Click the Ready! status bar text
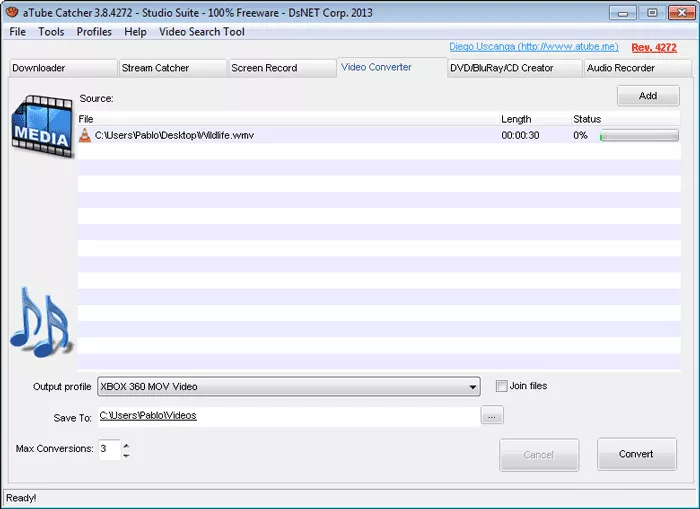Screen dimensions: 700x509 click(21, 498)
